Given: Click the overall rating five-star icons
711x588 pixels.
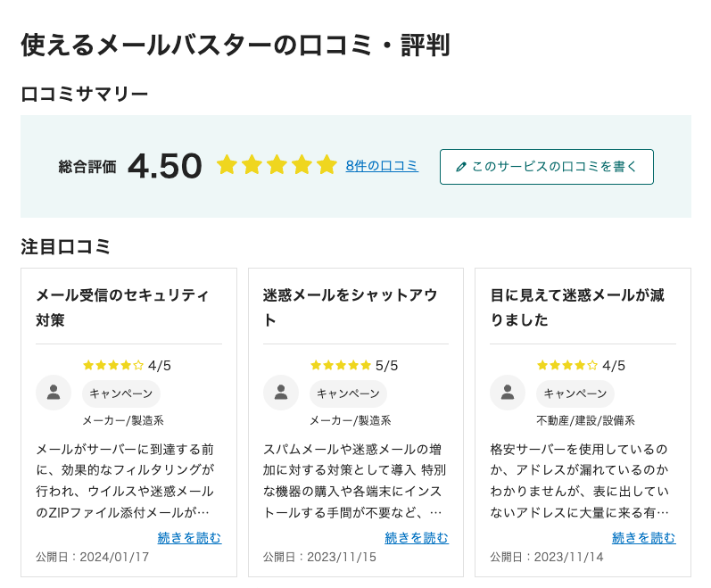Looking at the screenshot, I should [x=277, y=165].
